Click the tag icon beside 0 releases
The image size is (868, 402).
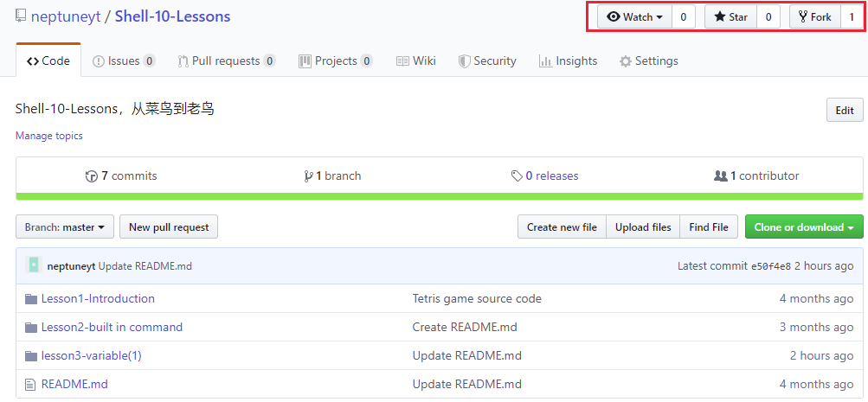517,176
